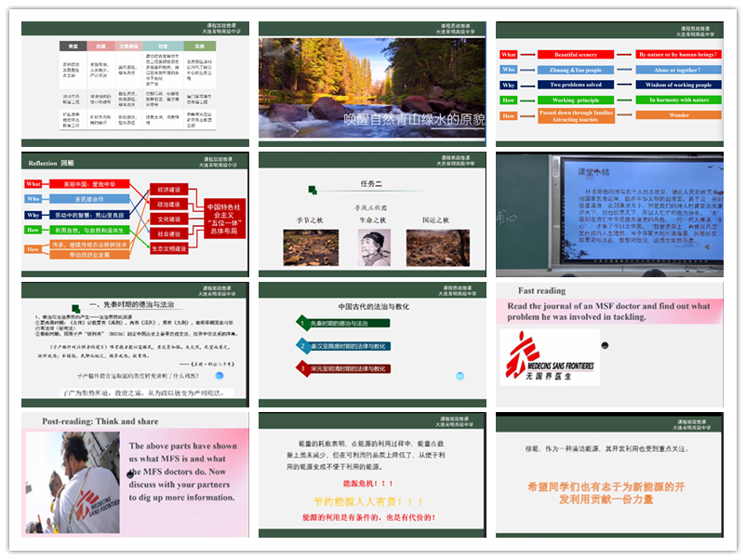Screen dimensions: 746x560
Task: Click the green number 1 hexagon badge
Action: point(302,323)
